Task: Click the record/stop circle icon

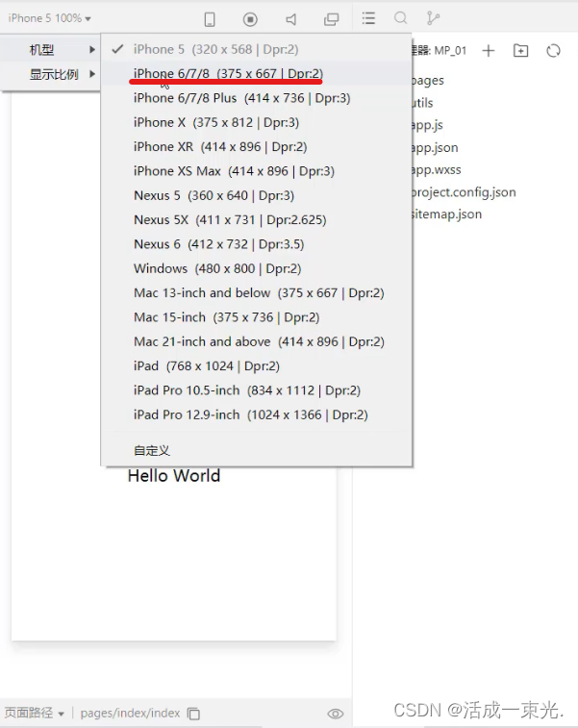Action: (250, 19)
